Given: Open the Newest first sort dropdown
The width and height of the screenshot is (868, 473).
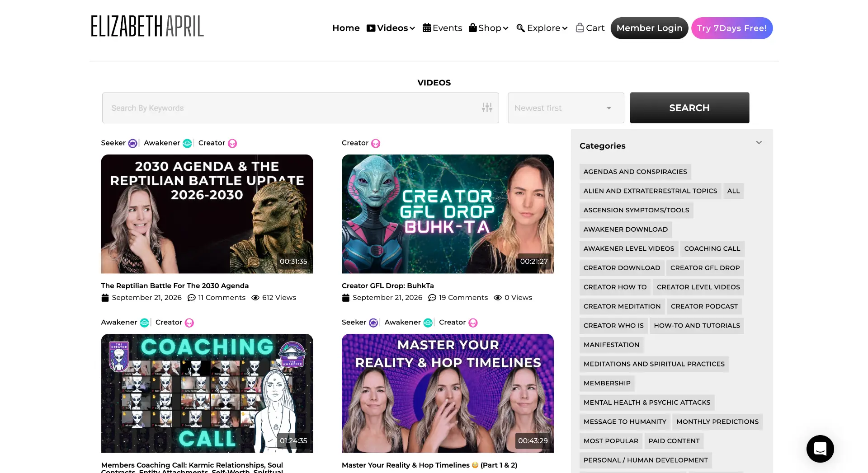Looking at the screenshot, I should pyautogui.click(x=566, y=108).
